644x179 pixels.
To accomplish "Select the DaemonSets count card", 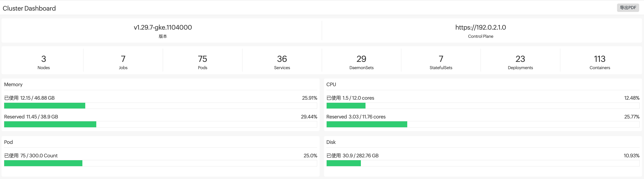I will pyautogui.click(x=361, y=62).
